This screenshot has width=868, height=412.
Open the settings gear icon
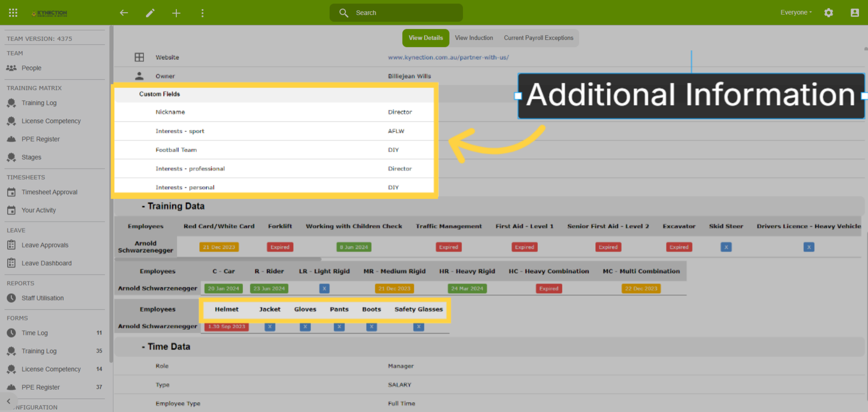[x=829, y=13]
